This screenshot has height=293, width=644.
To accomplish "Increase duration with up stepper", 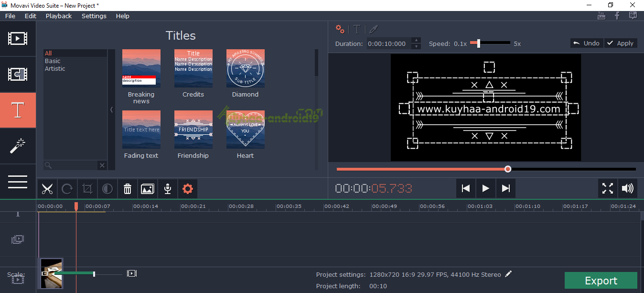I will [x=416, y=41].
